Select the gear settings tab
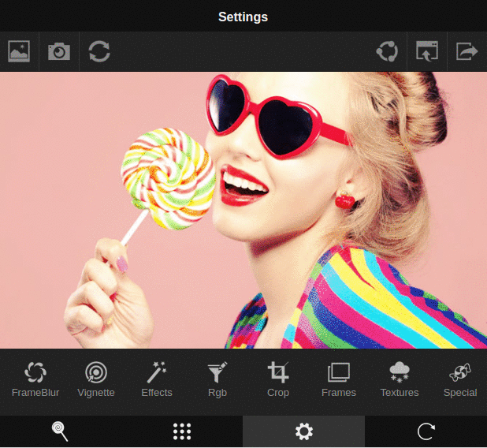The width and height of the screenshot is (487, 448). [x=303, y=431]
